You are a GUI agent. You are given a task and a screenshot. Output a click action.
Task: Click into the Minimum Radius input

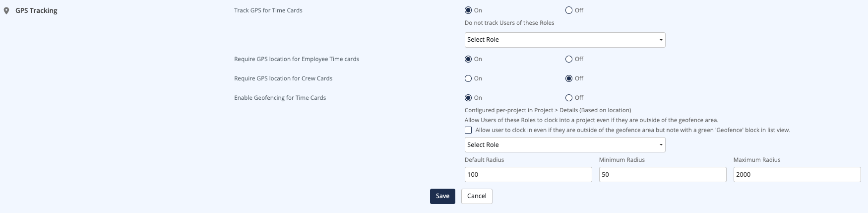point(663,175)
